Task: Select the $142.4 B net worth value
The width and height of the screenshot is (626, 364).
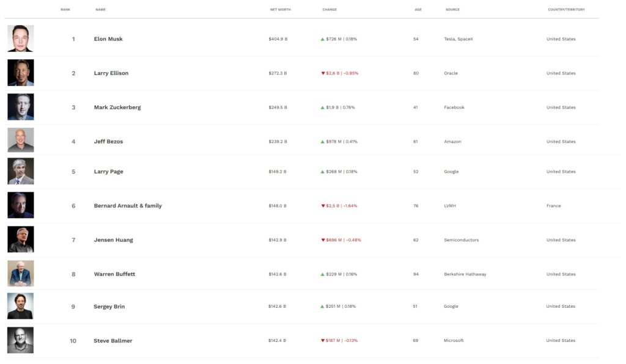Action: 277,340
